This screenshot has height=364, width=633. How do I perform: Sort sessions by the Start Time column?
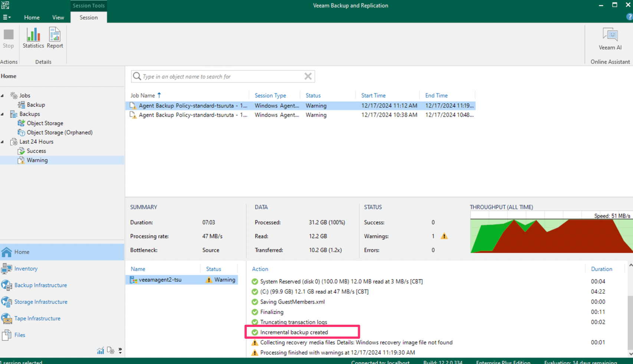point(373,96)
